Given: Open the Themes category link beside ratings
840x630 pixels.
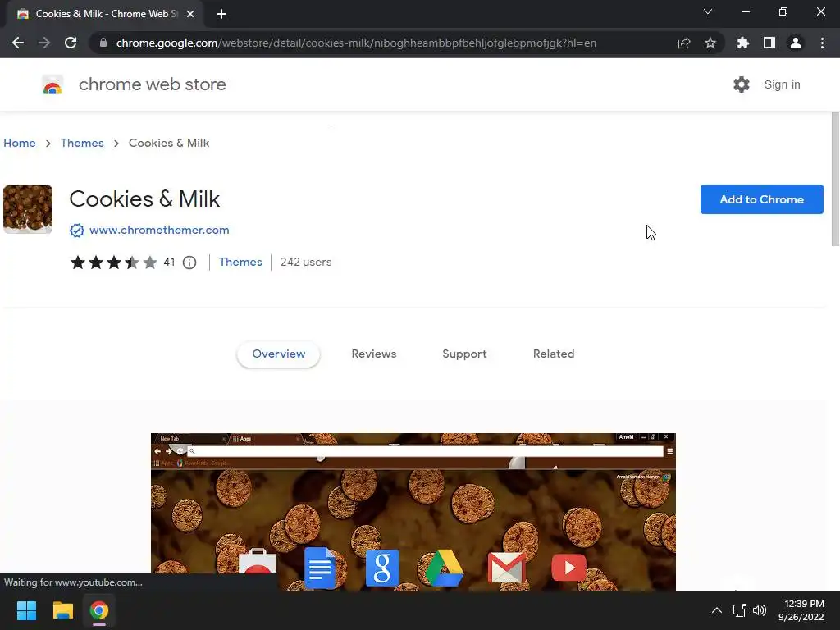Looking at the screenshot, I should point(240,262).
